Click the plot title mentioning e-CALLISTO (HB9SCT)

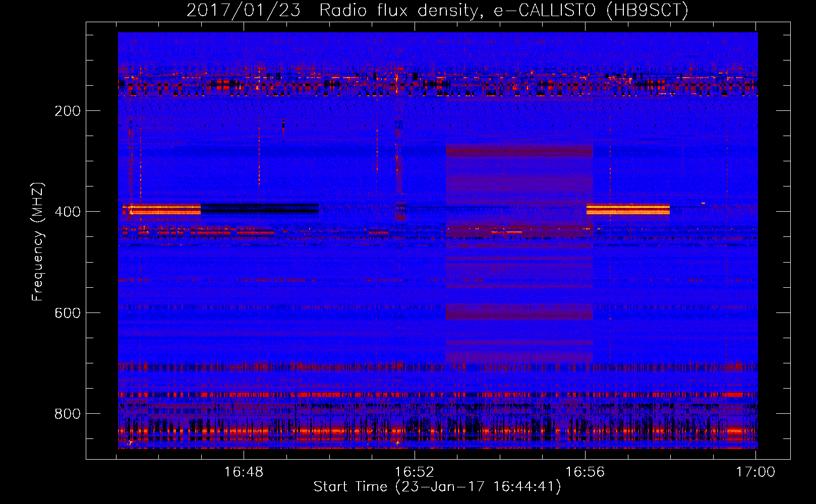pyautogui.click(x=437, y=10)
